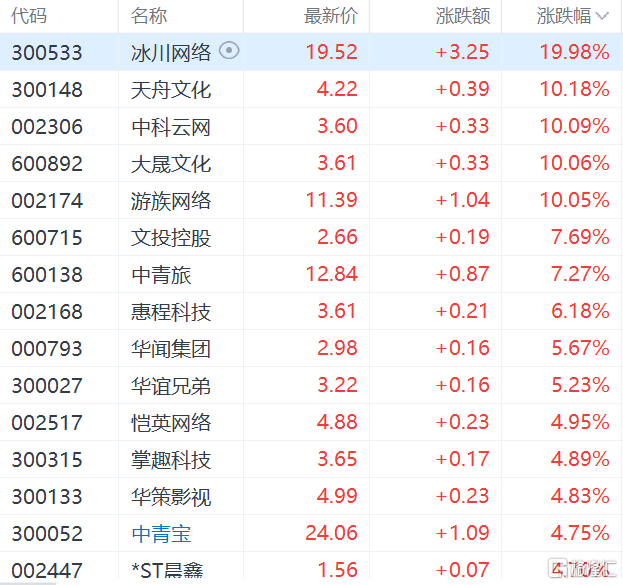623x585 pixels.
Task: Click the 4.75% change percentage
Action: tap(580, 533)
